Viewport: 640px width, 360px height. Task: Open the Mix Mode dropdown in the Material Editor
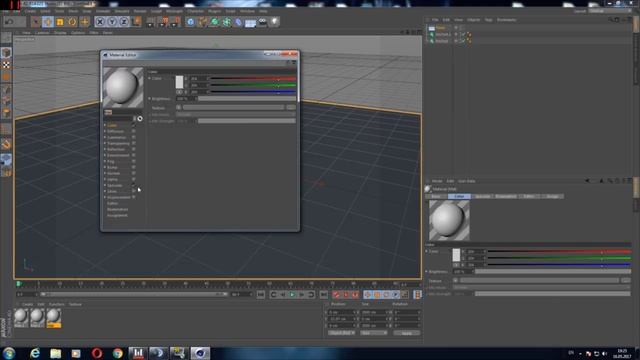click(236, 115)
